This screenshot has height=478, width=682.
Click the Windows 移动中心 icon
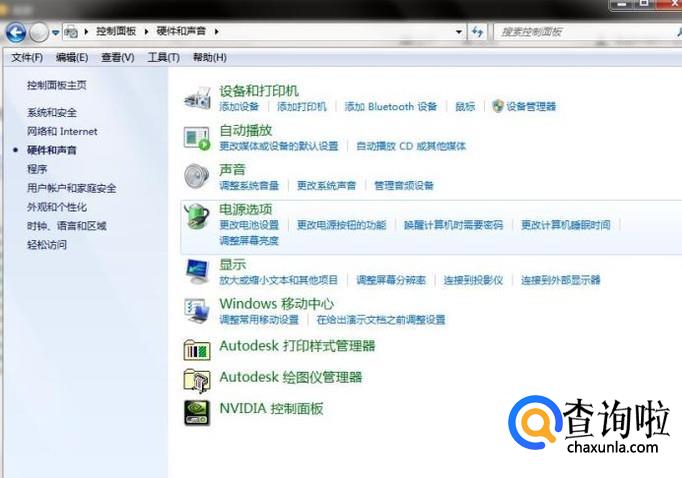(197, 310)
